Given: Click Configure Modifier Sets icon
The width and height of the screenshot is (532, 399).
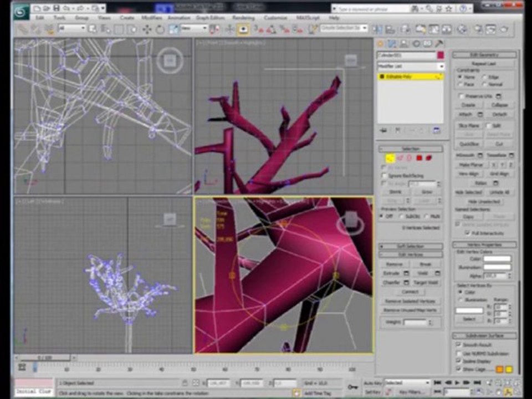Looking at the screenshot, I should coord(436,130).
